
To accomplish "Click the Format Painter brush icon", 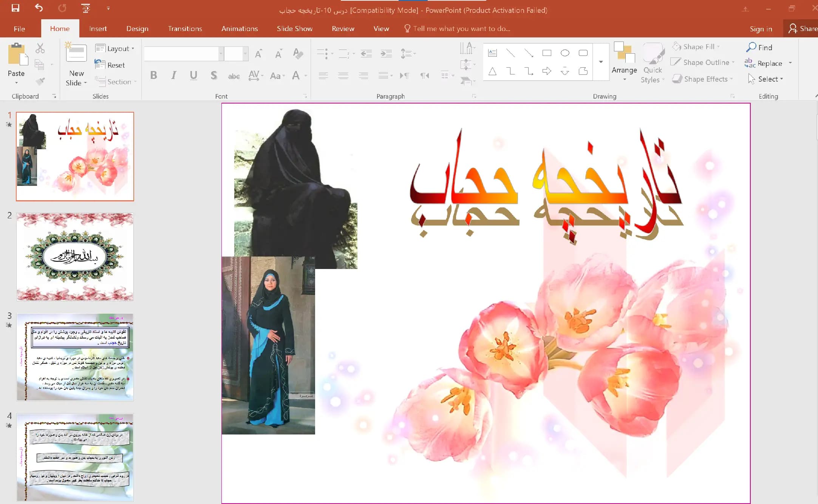I will coord(40,81).
